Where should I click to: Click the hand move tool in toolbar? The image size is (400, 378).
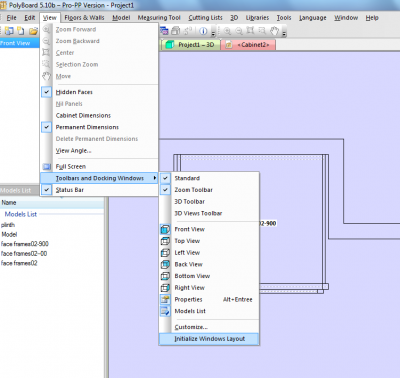tap(274, 31)
